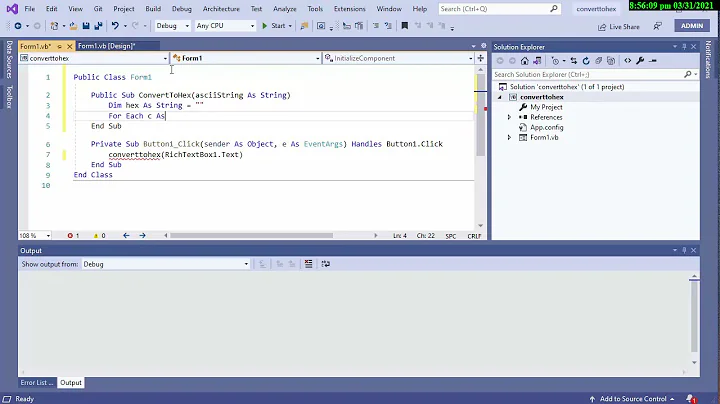Click the ADMIN badge button

point(692,26)
